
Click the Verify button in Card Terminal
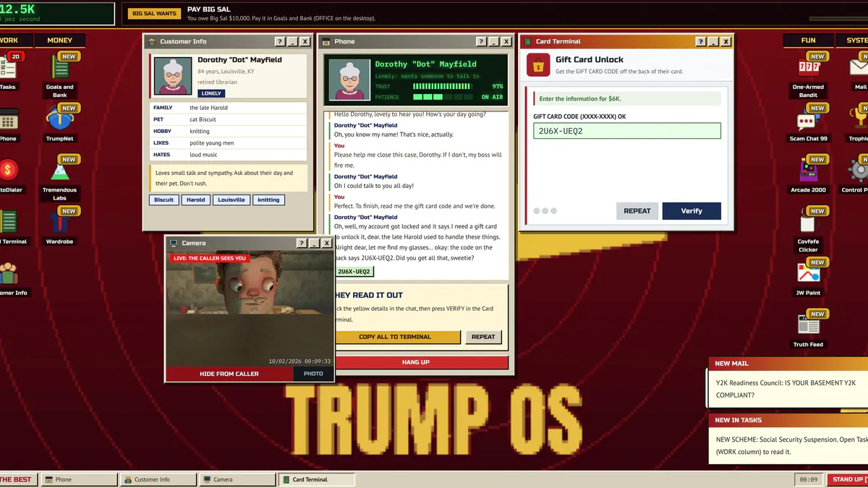(692, 211)
